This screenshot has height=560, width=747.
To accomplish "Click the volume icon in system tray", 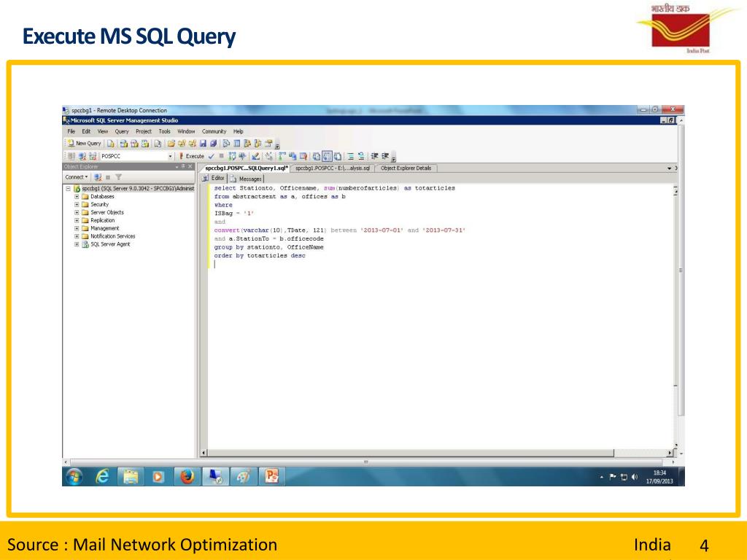I will (x=635, y=477).
